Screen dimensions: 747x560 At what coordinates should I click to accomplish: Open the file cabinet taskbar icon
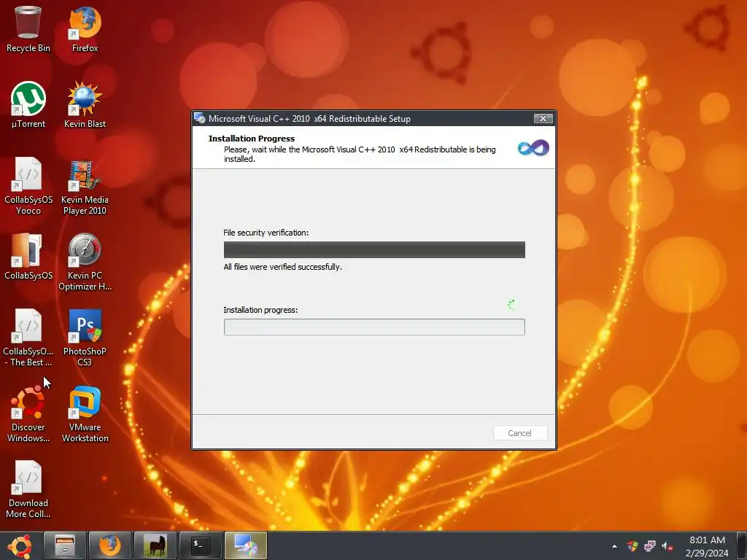(x=64, y=545)
